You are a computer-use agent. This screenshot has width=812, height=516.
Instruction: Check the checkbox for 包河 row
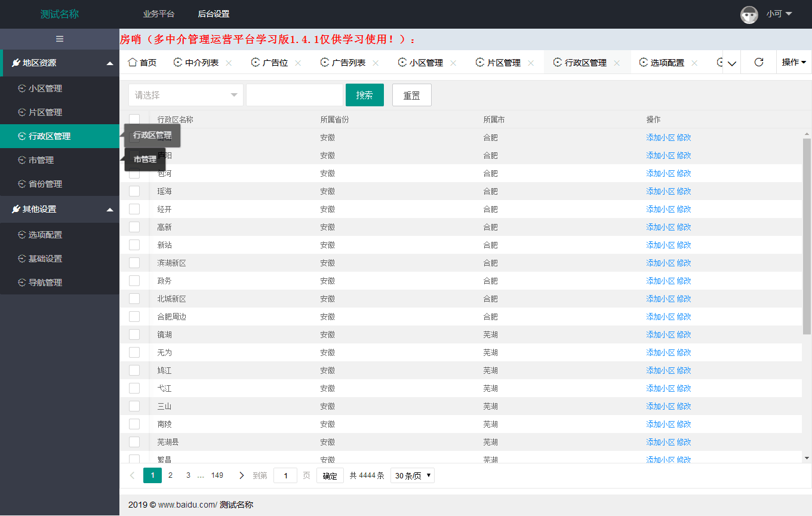pos(134,173)
